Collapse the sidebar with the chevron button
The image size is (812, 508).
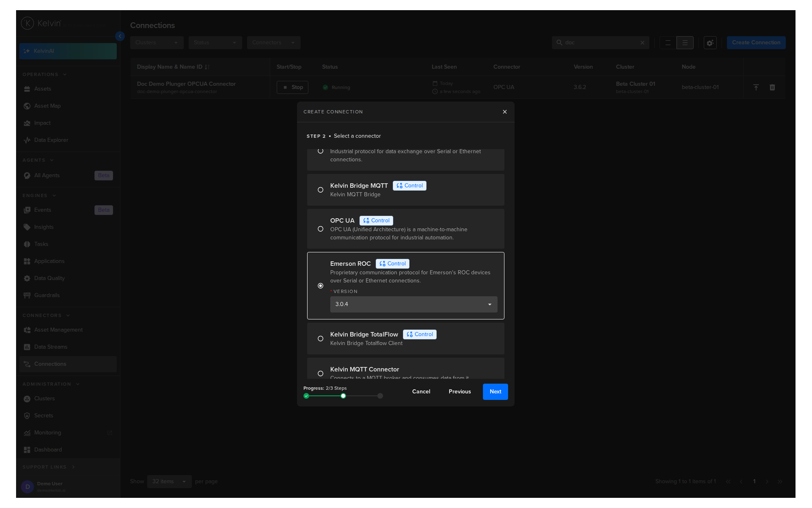point(120,36)
